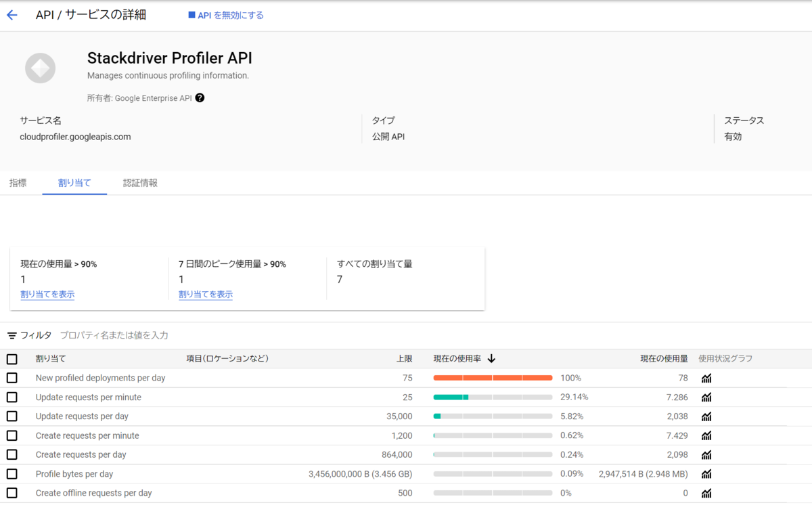Open the 認証情報 tab
This screenshot has height=518, width=812.
pos(140,183)
